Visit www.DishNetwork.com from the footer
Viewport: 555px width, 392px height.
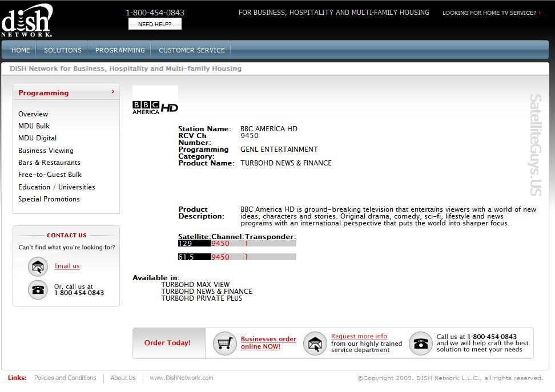(x=182, y=378)
